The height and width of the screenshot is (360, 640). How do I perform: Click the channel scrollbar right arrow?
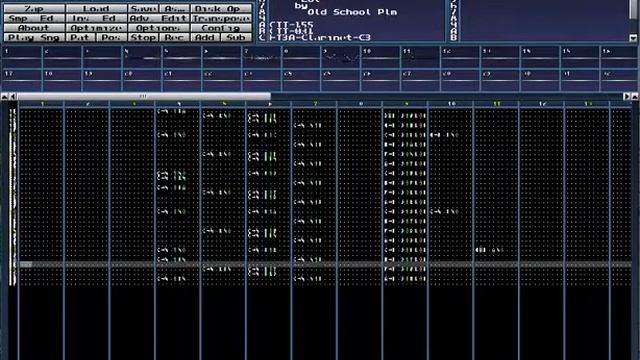coord(627,96)
